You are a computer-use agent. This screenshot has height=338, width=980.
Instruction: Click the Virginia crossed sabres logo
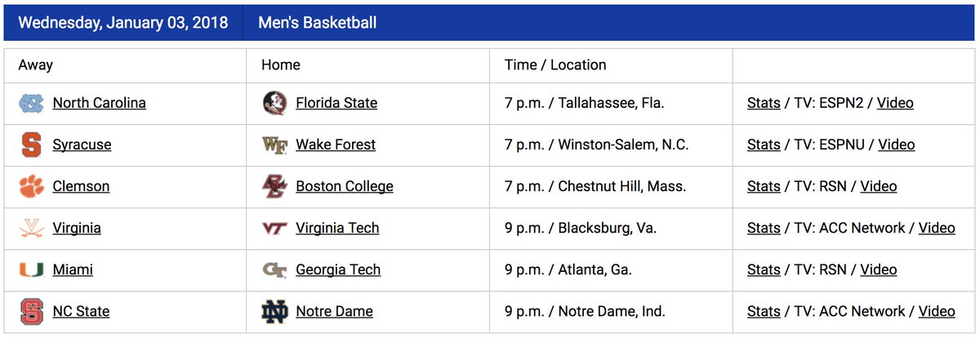31,228
